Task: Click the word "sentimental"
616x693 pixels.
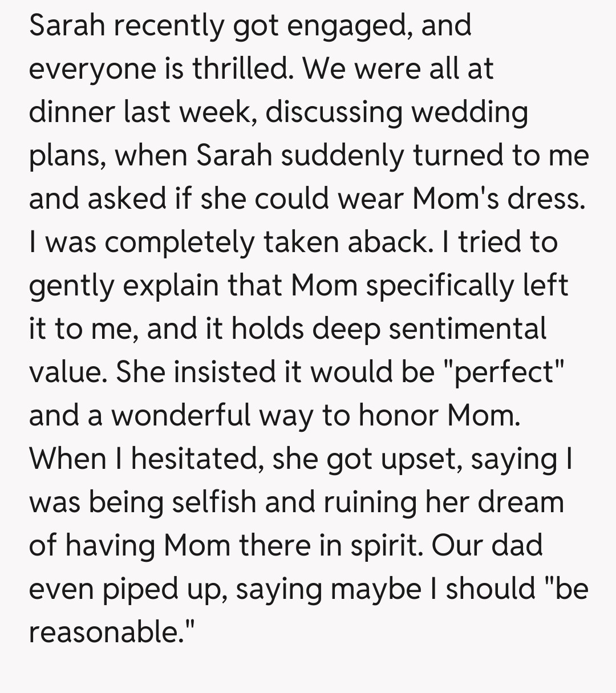Action: tap(467, 329)
